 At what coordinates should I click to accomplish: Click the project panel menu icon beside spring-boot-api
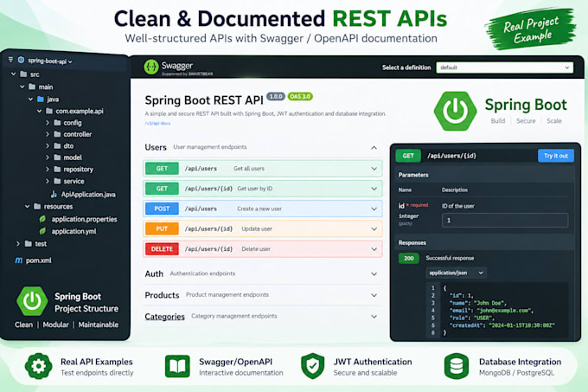(10, 59)
